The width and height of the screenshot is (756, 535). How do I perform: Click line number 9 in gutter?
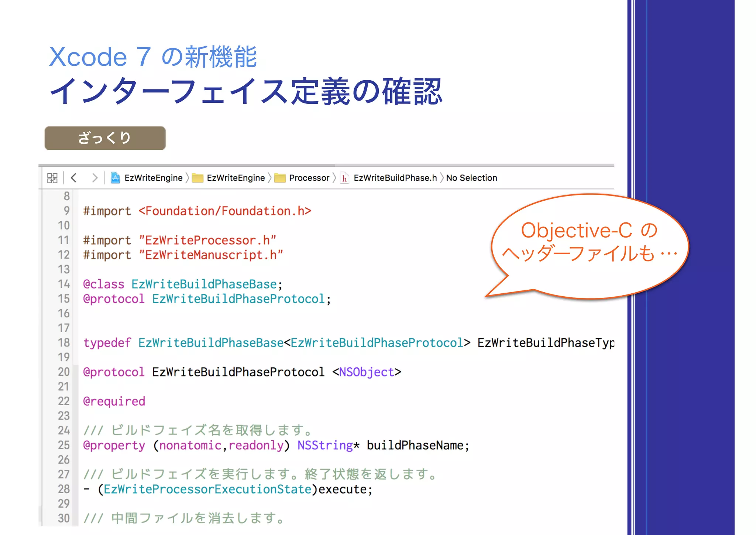click(67, 211)
